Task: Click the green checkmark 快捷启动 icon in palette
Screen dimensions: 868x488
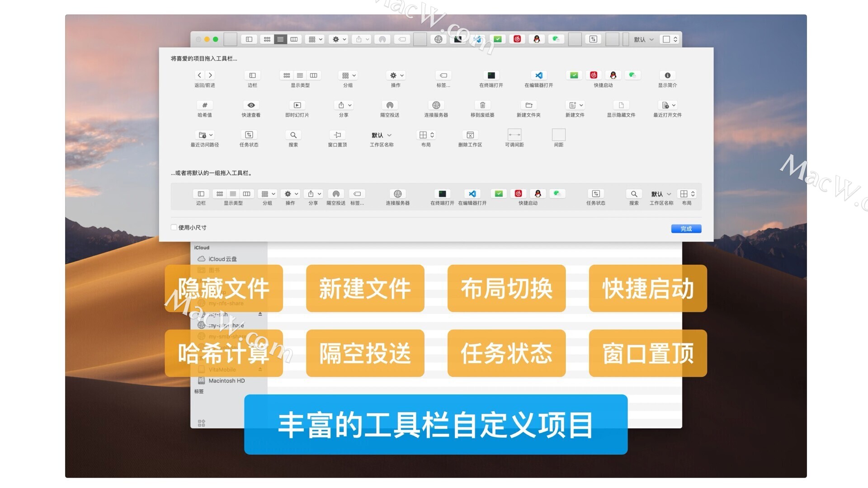Action: coord(574,75)
